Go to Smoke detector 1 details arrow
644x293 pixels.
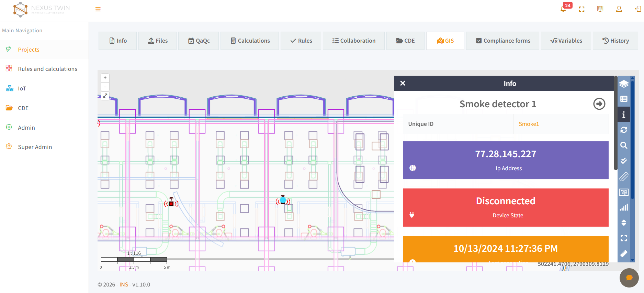pyautogui.click(x=599, y=104)
